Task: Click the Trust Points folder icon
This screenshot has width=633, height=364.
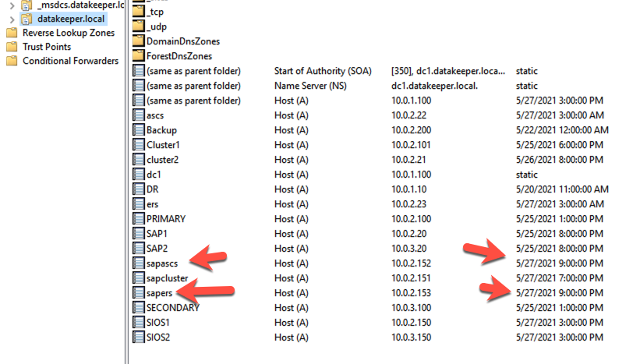Action: click(12, 47)
